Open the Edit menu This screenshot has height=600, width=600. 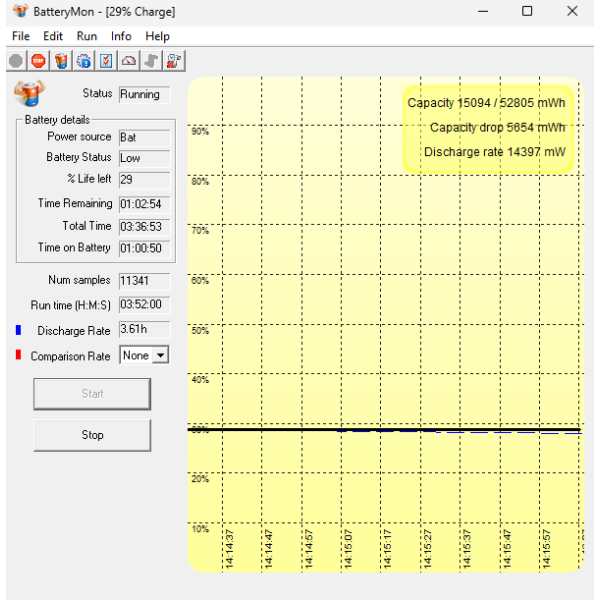53,36
